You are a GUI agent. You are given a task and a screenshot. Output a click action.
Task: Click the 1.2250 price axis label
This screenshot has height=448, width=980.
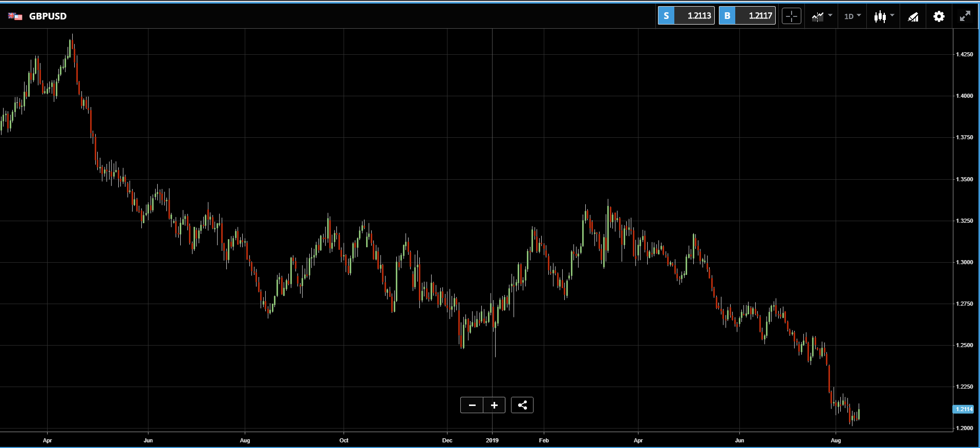pyautogui.click(x=965, y=387)
